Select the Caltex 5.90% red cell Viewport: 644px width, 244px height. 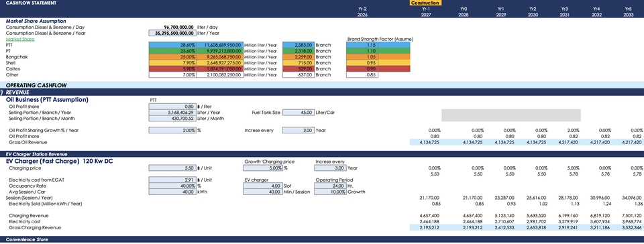coord(172,69)
